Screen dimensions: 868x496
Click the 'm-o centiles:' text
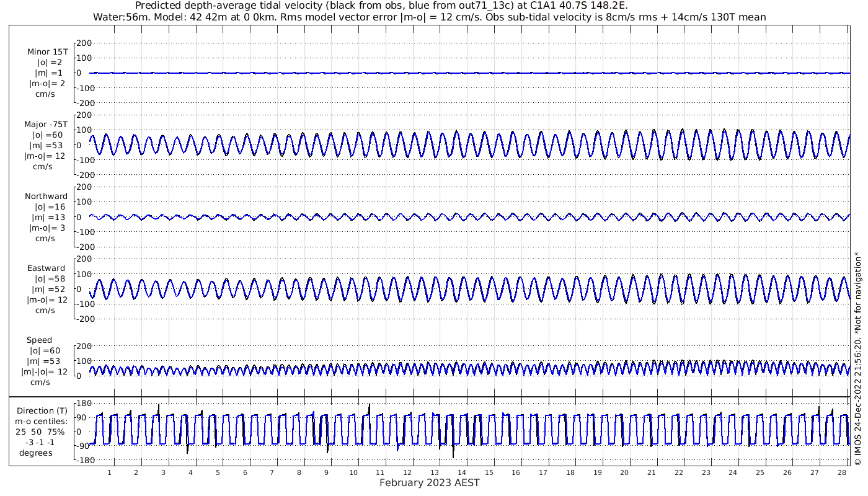42,422
